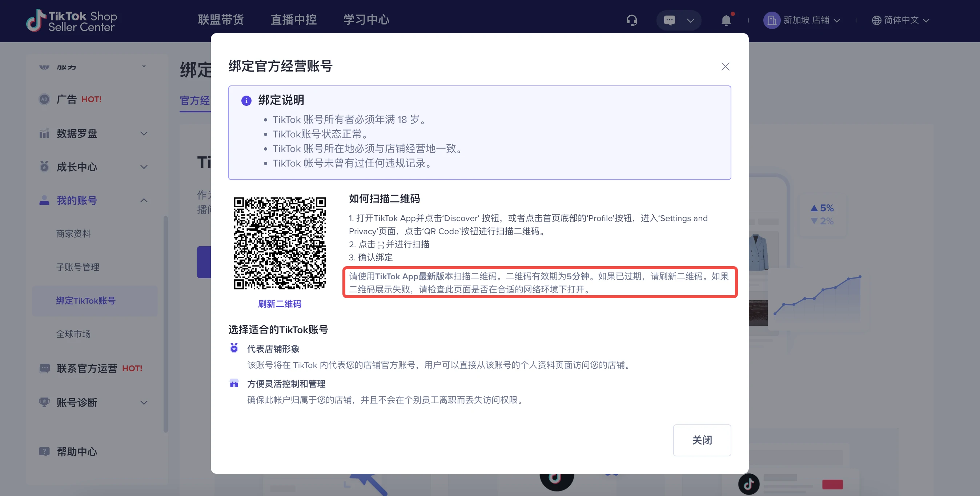Expand the 数据罗盘 sidebar section
This screenshot has width=980, height=496.
[144, 133]
